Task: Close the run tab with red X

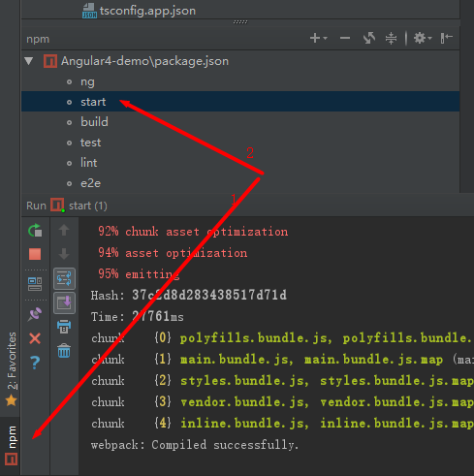Action: [x=35, y=338]
